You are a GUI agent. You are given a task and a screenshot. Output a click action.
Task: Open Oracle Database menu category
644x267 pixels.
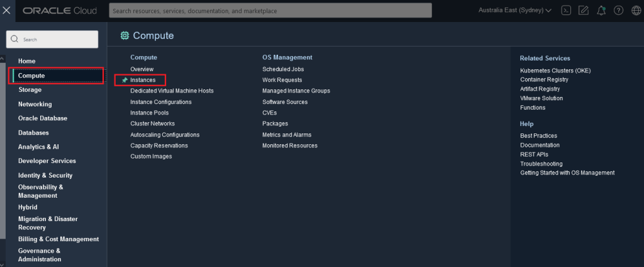click(x=43, y=118)
